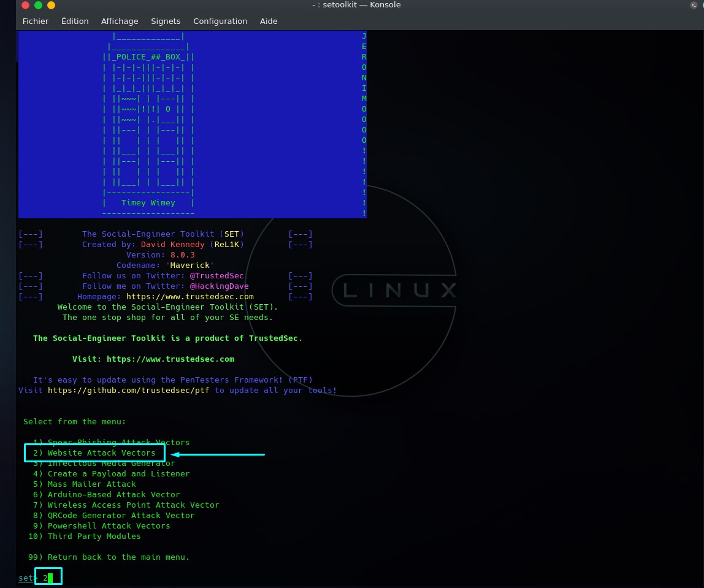Click '99) Return back to the main menu.'
This screenshot has width=704, height=588.
[x=109, y=557]
